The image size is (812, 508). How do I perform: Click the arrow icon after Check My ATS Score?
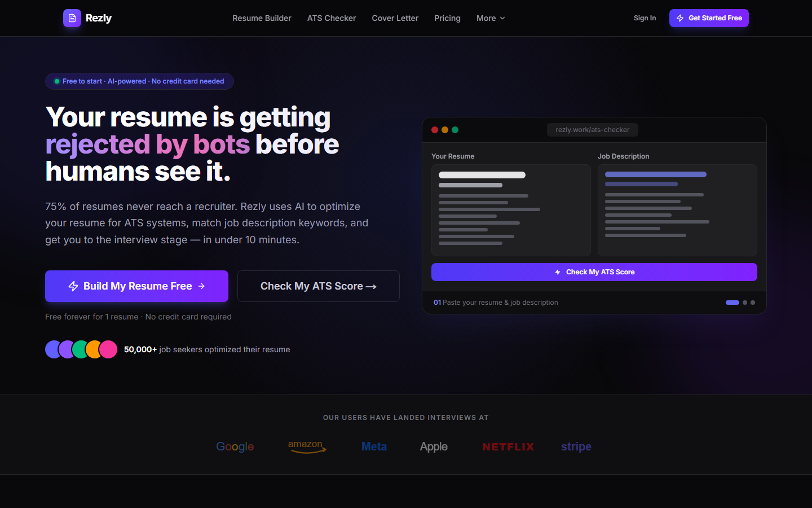pos(371,287)
